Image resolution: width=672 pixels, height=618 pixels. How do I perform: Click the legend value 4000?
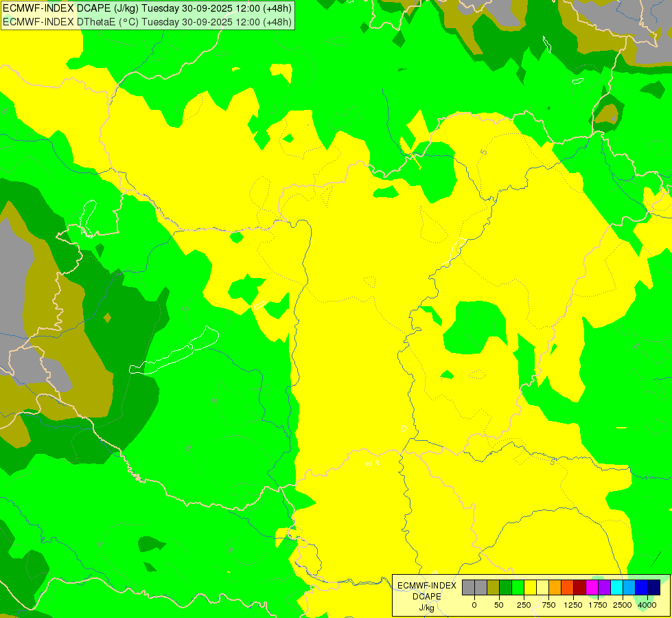pos(647,605)
